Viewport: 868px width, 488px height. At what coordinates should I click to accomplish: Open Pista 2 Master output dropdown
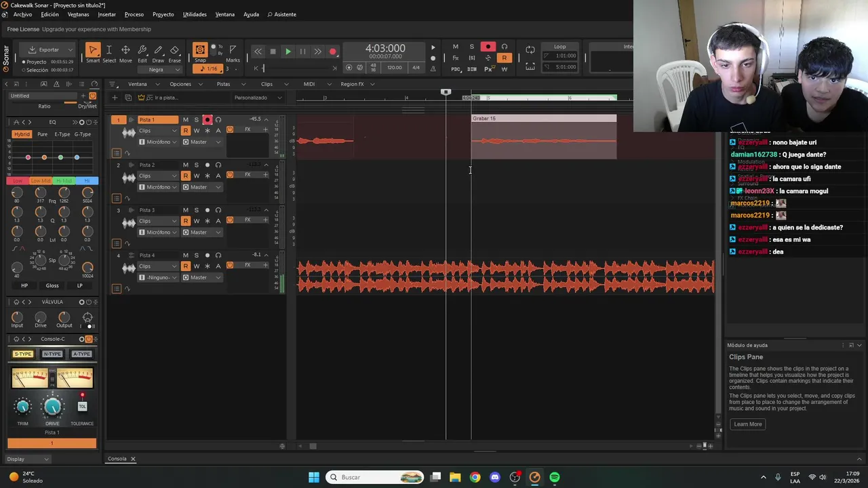pyautogui.click(x=201, y=187)
